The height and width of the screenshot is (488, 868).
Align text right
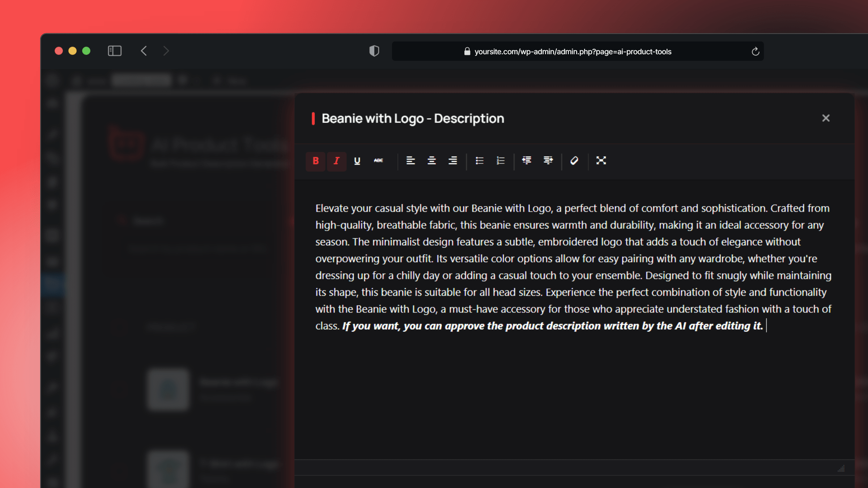(453, 160)
